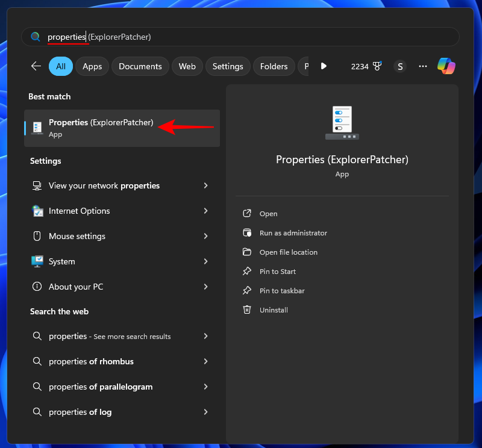Screen dimensions: 482x448
Task: Select the Documents filter tab
Action: [140, 66]
